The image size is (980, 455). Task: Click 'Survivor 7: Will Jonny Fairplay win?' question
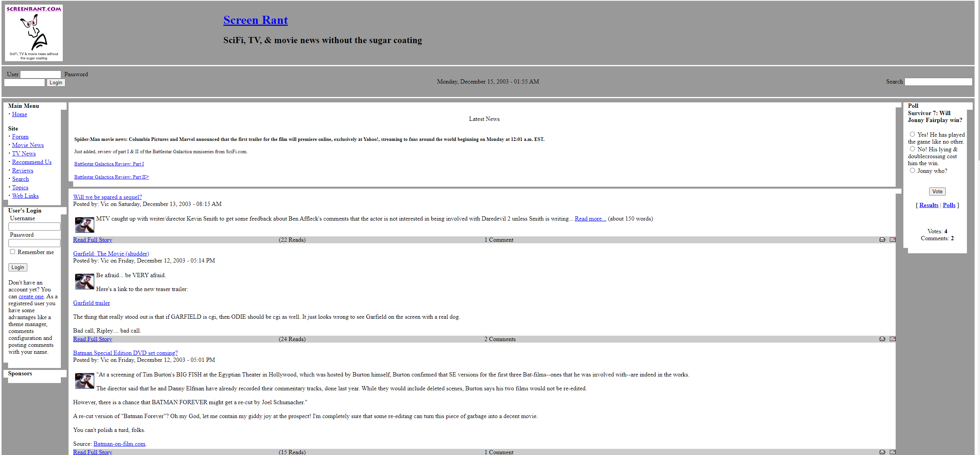pyautogui.click(x=935, y=117)
